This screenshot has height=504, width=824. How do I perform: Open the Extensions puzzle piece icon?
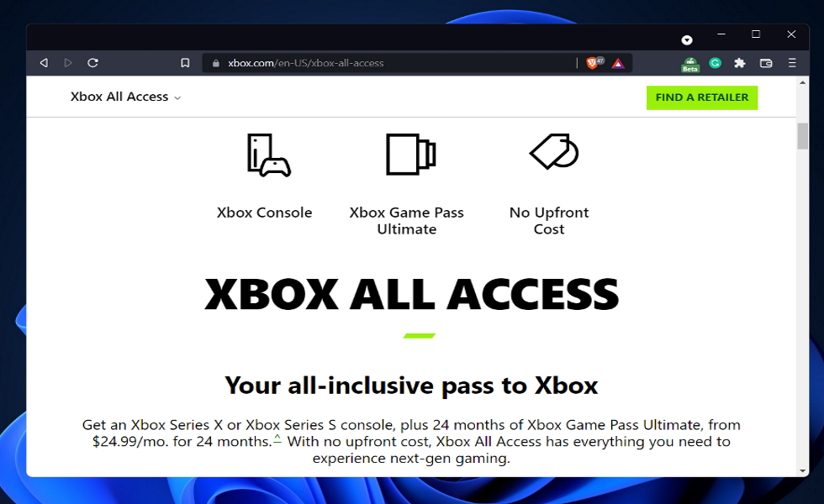(740, 63)
